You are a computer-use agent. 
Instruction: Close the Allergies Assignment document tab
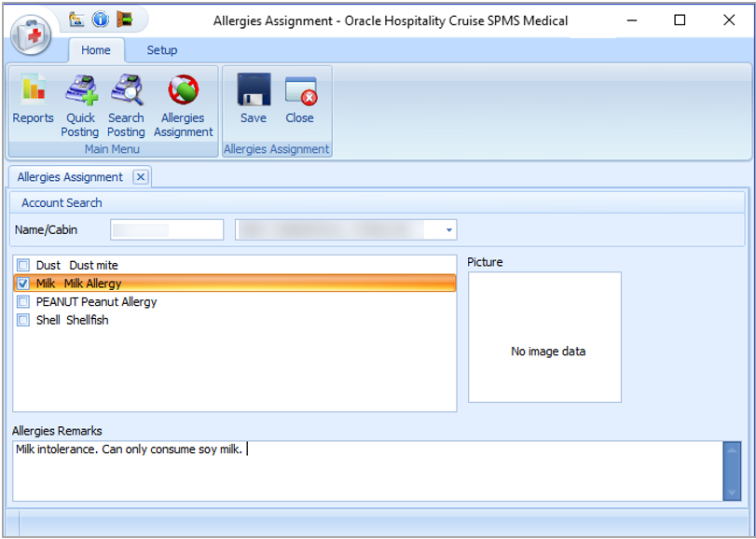[141, 176]
